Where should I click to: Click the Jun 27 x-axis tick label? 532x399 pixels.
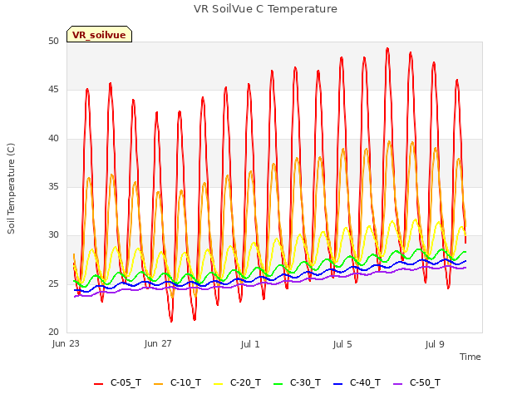(x=158, y=343)
